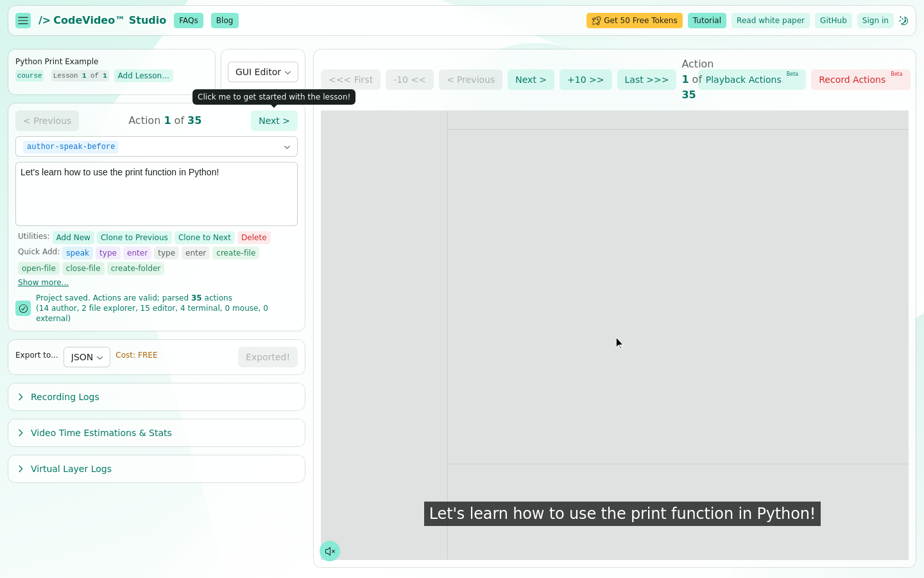Quick add the purple enter action
924x578 pixels.
(x=137, y=253)
